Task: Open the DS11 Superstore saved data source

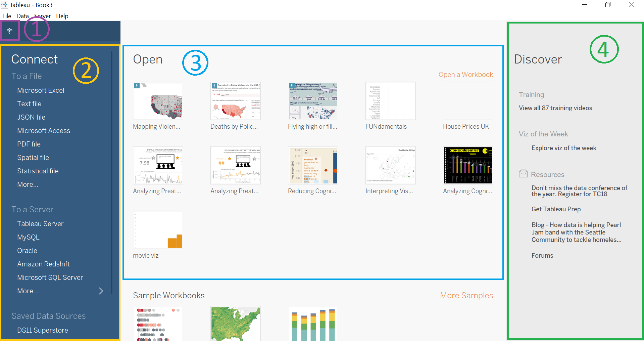Action: coord(43,330)
